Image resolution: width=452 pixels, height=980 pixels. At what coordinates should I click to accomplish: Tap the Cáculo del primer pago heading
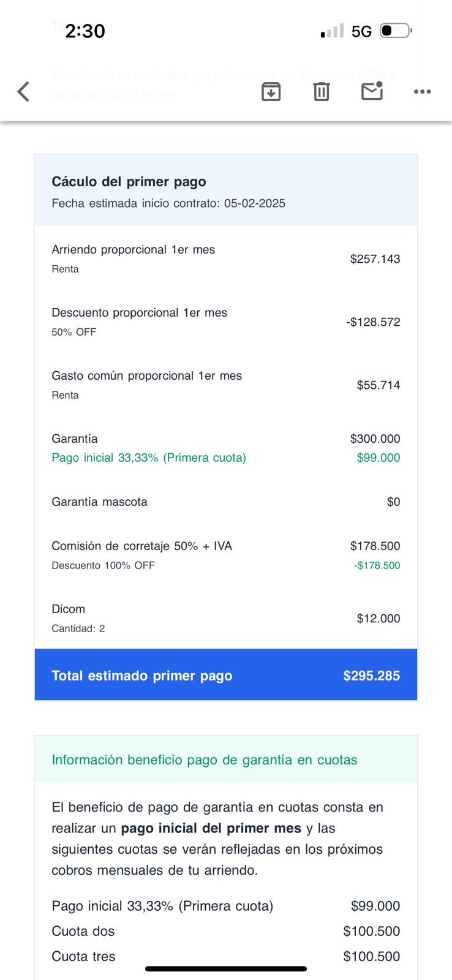click(129, 181)
